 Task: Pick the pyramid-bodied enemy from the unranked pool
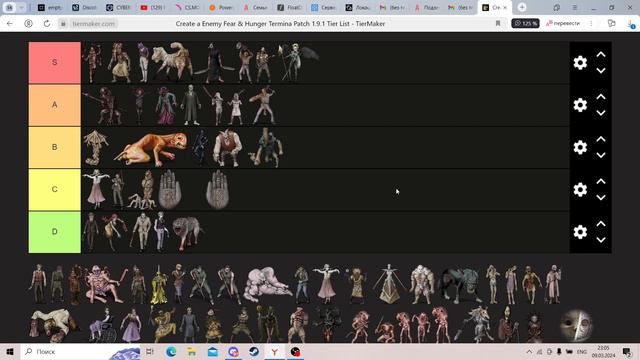pos(389,284)
